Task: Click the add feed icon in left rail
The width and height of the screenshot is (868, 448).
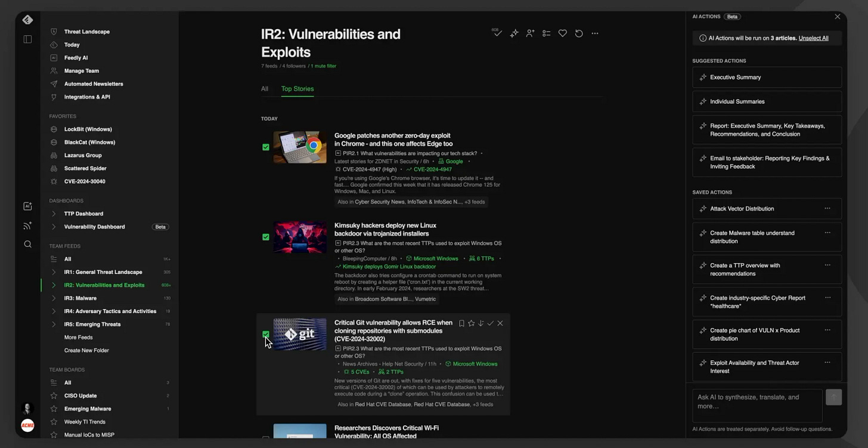Action: [27, 225]
